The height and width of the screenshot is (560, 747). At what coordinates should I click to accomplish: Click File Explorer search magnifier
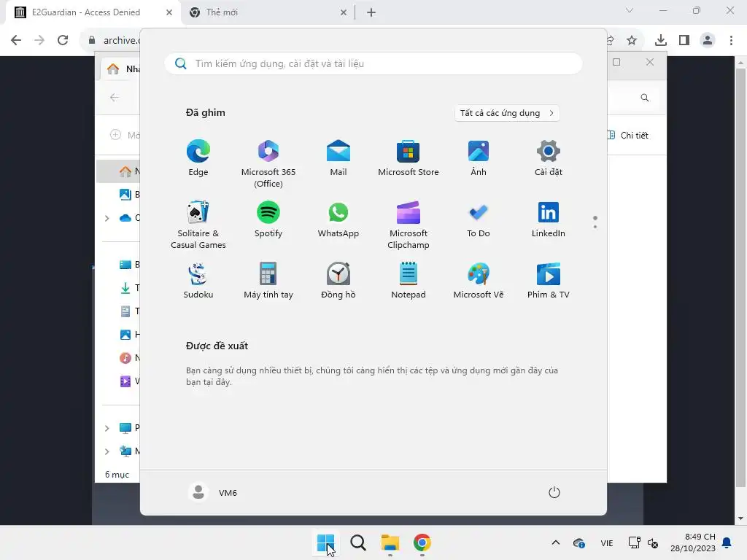click(x=645, y=98)
